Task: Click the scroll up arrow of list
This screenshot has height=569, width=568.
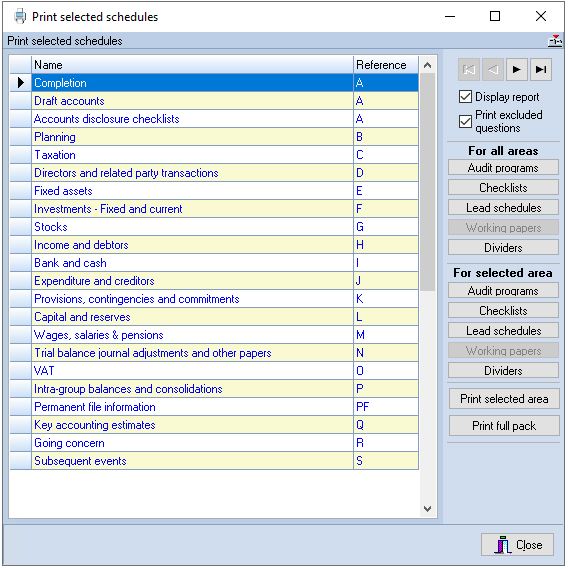Action: tap(428, 65)
